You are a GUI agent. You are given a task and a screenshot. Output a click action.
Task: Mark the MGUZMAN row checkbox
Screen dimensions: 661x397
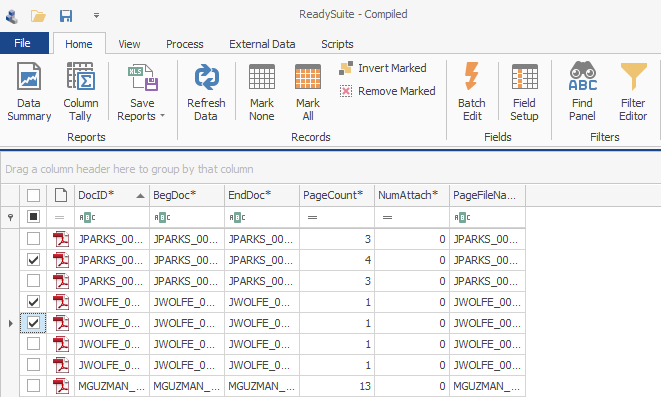(33, 386)
